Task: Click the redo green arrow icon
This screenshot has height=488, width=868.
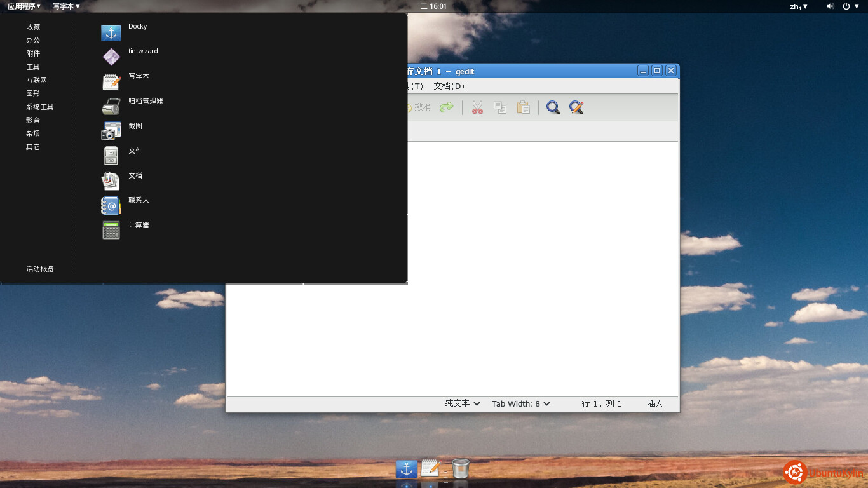Action: pyautogui.click(x=447, y=107)
